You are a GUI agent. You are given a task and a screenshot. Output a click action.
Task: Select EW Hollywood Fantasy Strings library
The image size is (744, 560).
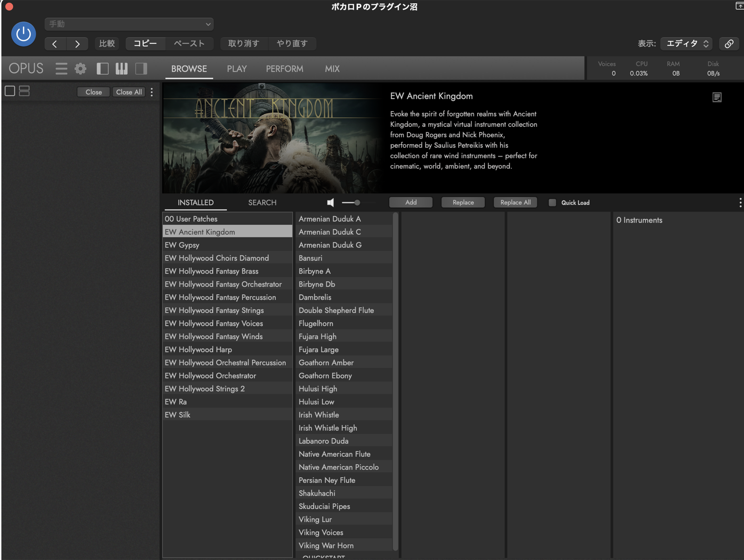tap(227, 310)
